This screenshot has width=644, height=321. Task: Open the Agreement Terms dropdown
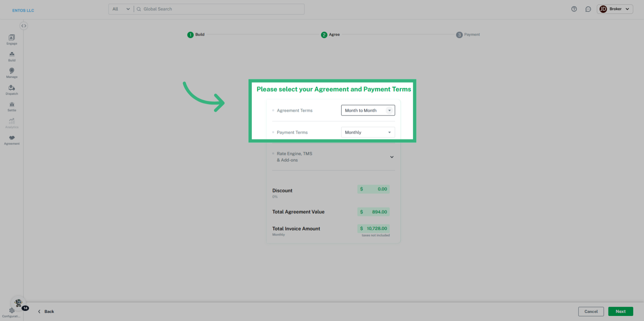point(368,110)
